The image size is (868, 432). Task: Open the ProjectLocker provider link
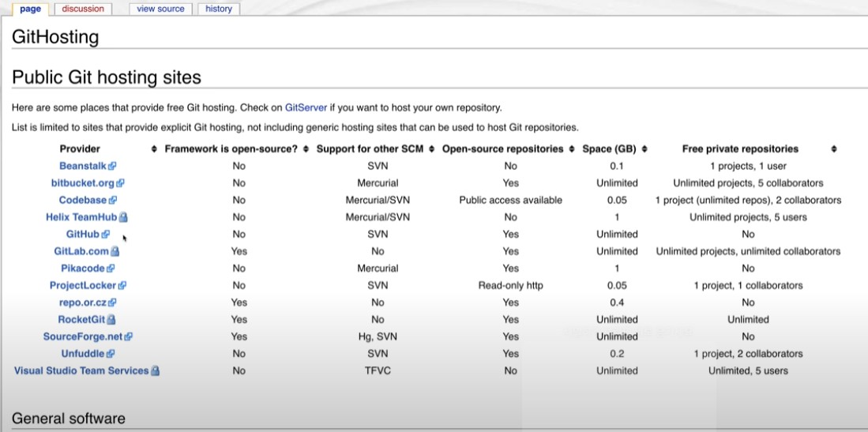click(x=83, y=286)
